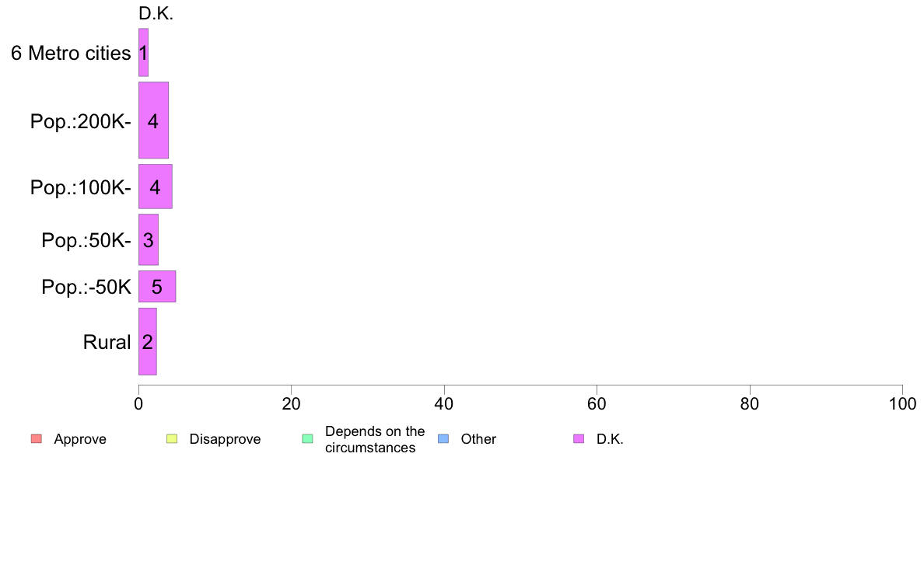Click the Disapprove yellow legend swatch
924x572 pixels.
(x=172, y=439)
